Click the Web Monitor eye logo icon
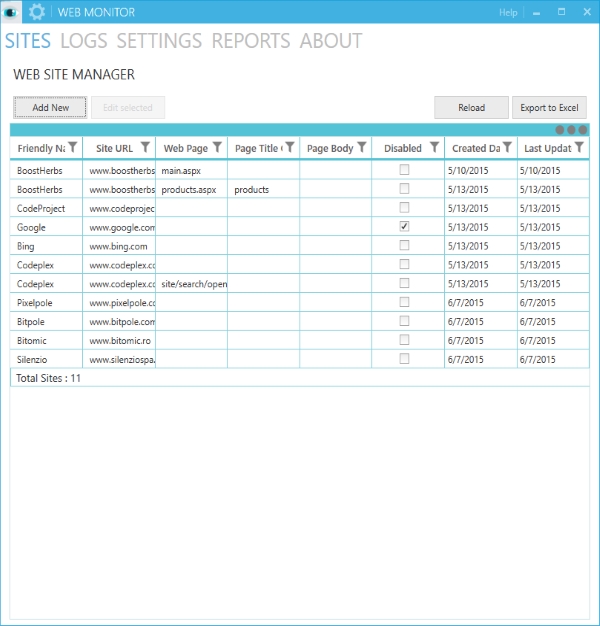 point(11,12)
